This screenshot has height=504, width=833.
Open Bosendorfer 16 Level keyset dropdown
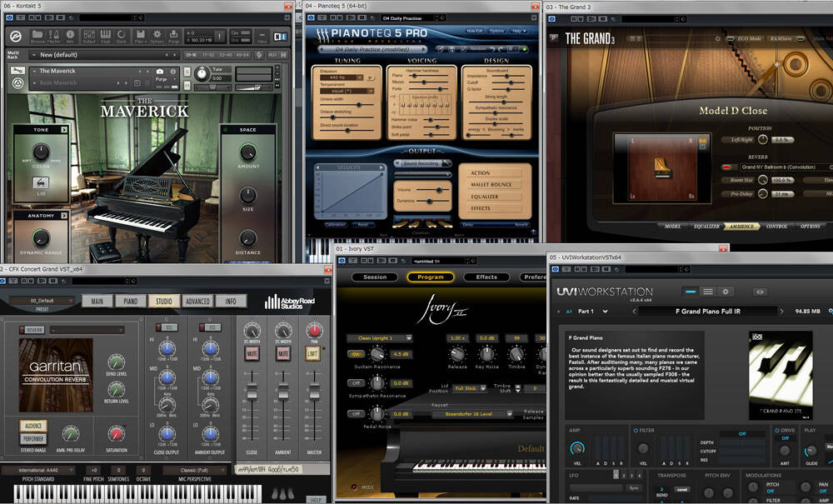472,414
